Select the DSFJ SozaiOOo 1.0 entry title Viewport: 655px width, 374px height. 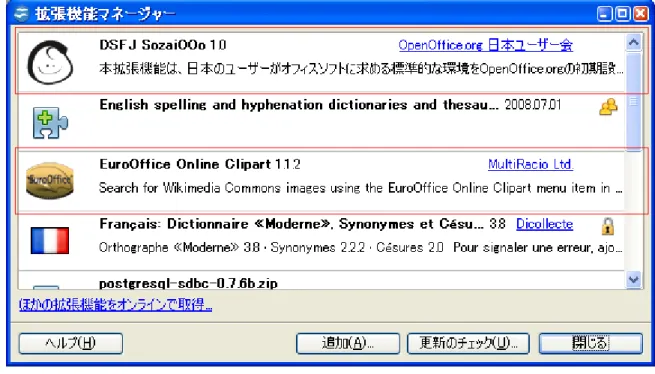click(x=163, y=45)
